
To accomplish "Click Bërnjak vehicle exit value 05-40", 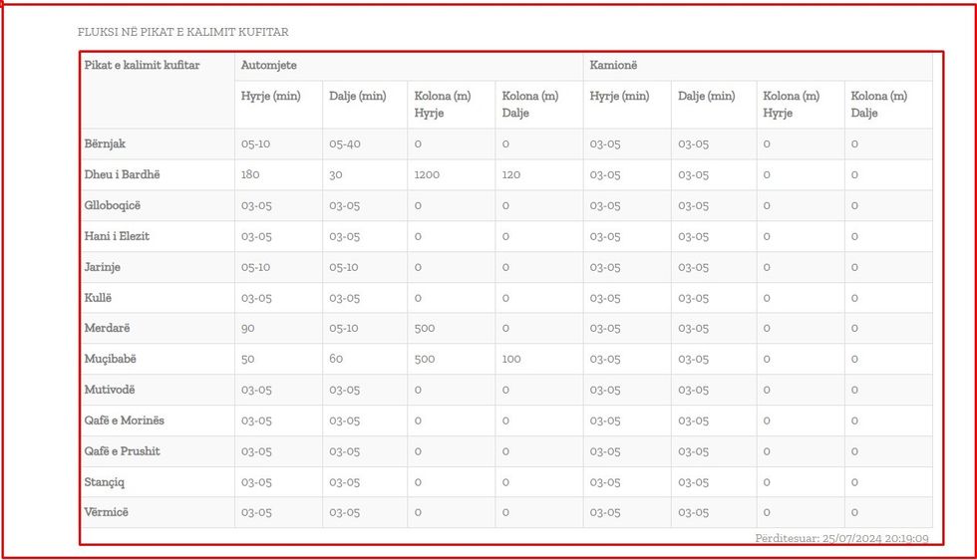I will (x=345, y=143).
